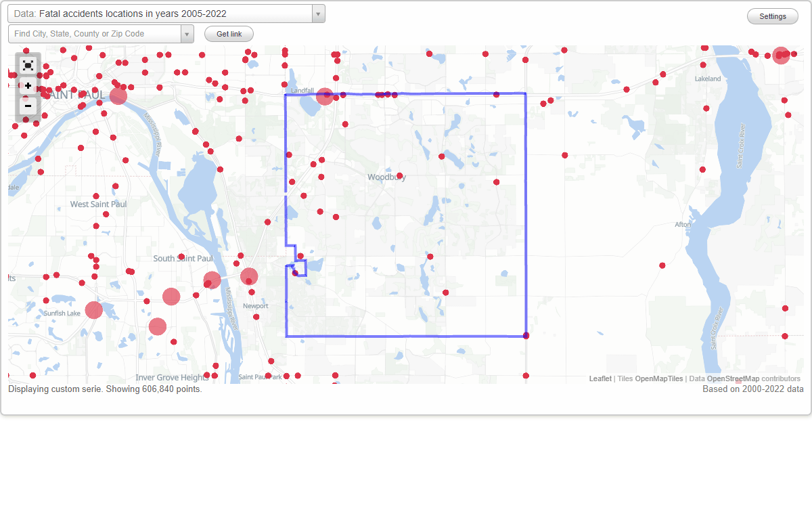Click the Newport map label
Viewport: 812px width, 522px height.
click(256, 306)
